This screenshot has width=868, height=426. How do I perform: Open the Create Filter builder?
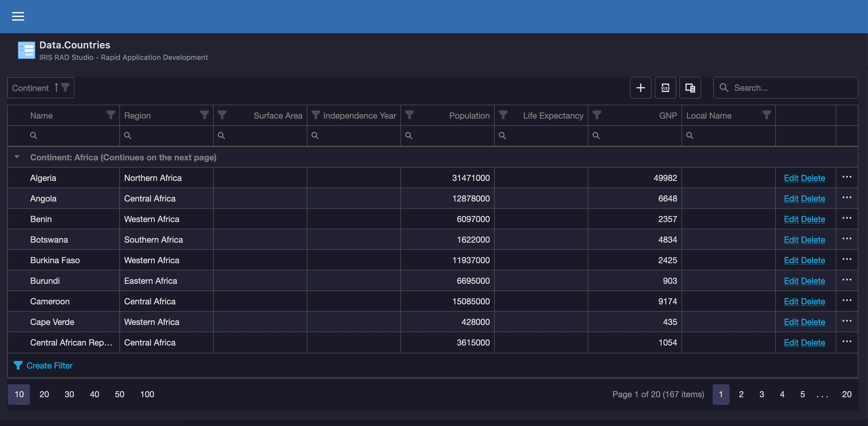49,365
